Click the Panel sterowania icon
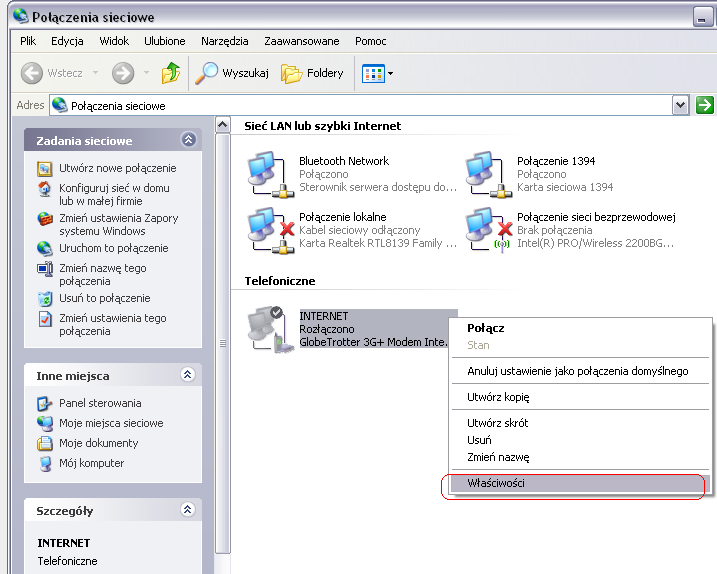 [44, 403]
